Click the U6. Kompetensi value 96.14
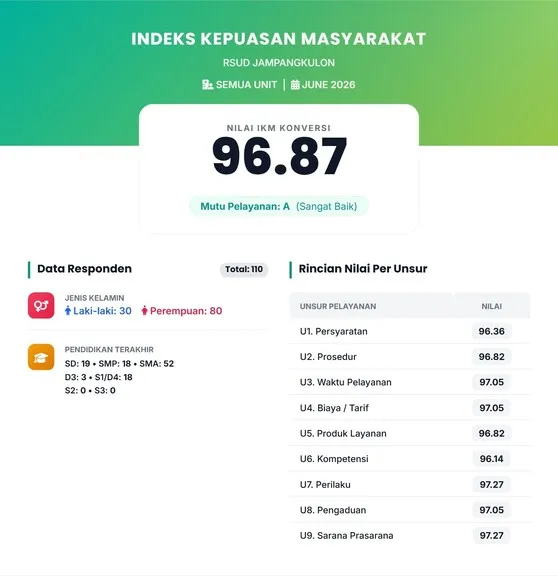The image size is (558, 576). coord(492,459)
